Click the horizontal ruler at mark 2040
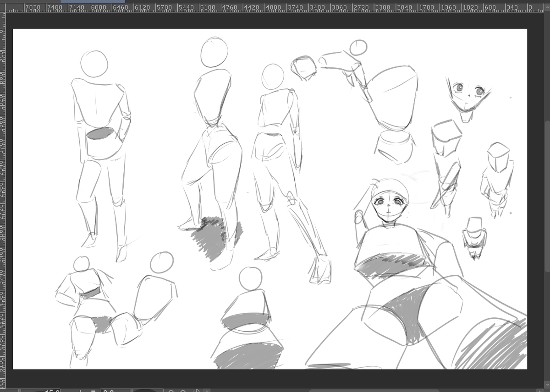 (405, 7)
